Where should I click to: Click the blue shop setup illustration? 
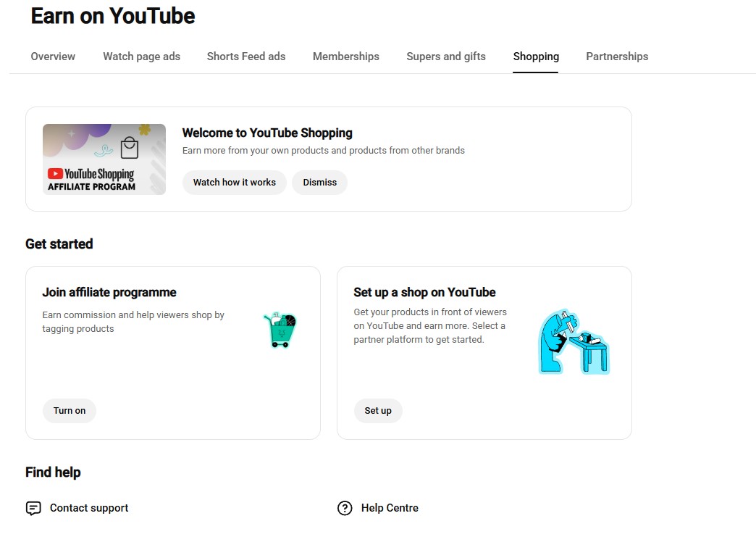tap(574, 341)
